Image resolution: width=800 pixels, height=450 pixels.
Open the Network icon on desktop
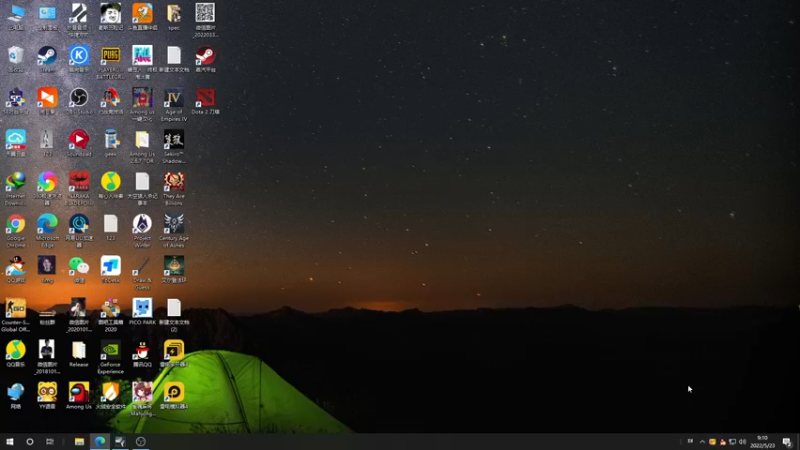pos(16,393)
